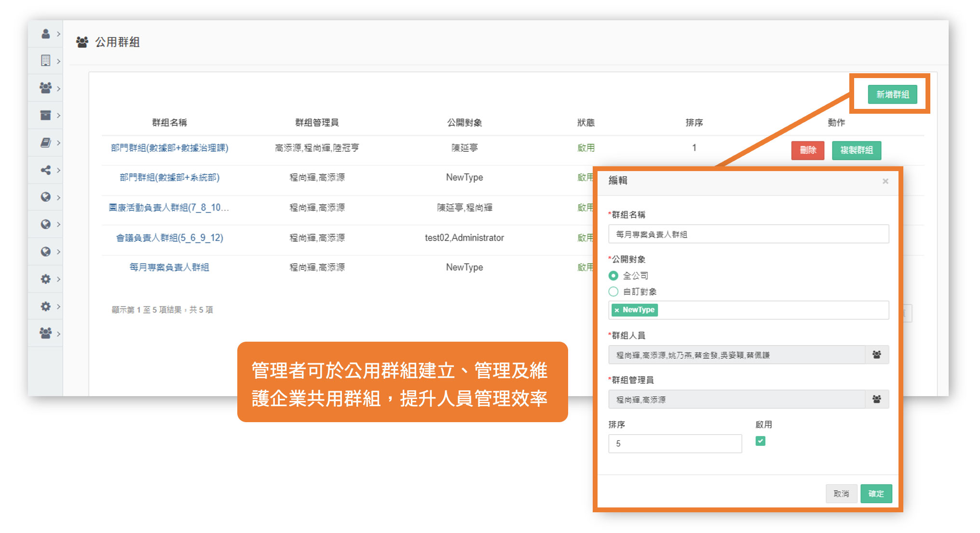Open member picker icon for 群組管理員 field
This screenshot has width=980, height=533.
(877, 400)
